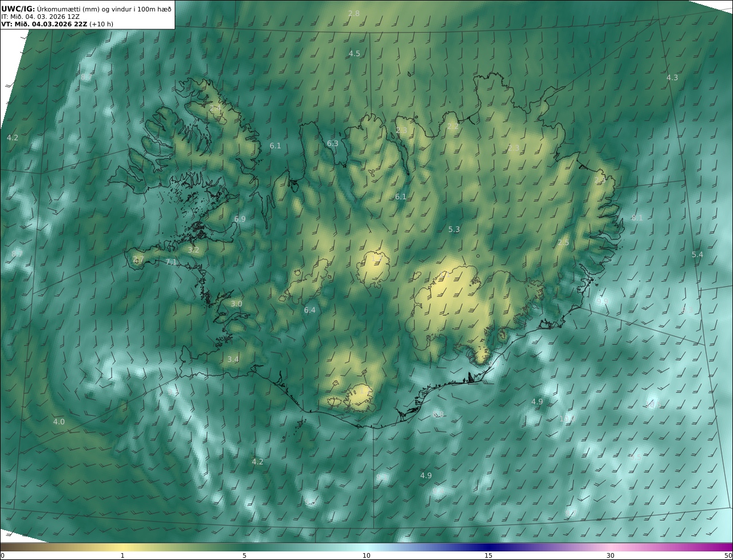Screen dimensions: 733x560
Task: Click the 'VT: Mið. 04.03.2026 22Z (+10 h)' line
Action: [57, 24]
